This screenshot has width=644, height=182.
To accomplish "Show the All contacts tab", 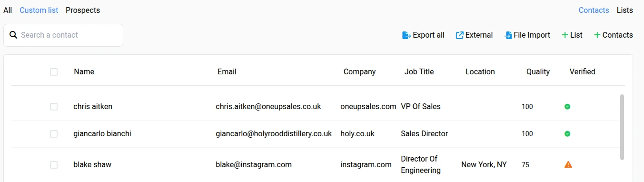I will click(8, 10).
